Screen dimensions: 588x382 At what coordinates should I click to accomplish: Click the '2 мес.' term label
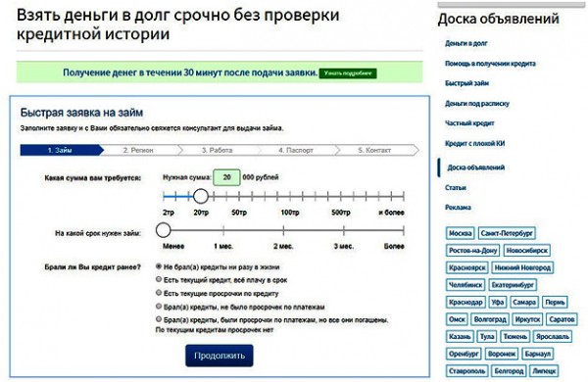pyautogui.click(x=283, y=246)
